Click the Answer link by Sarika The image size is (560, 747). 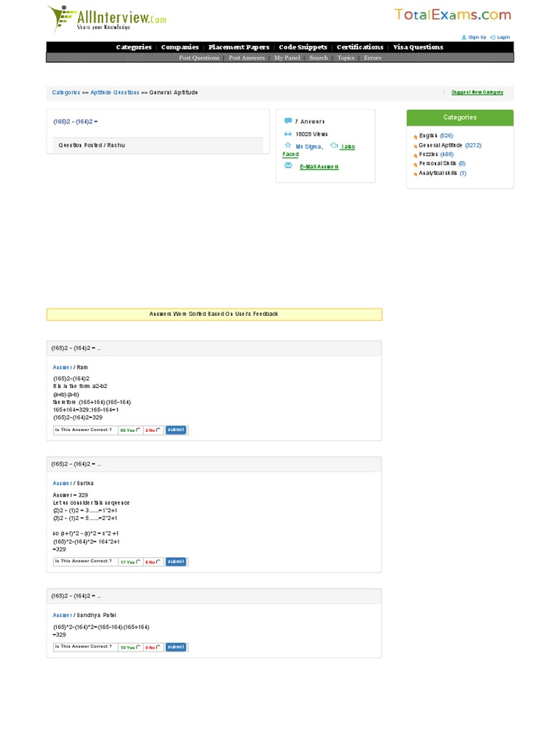click(63, 483)
